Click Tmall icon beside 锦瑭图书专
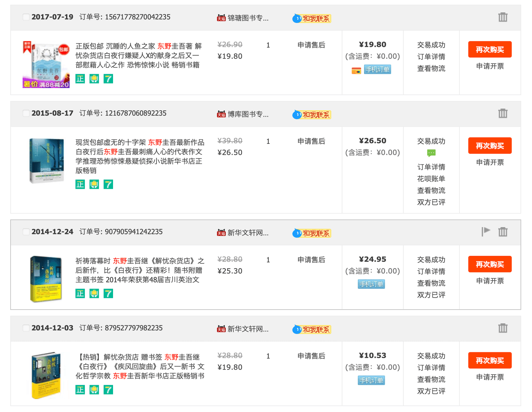This screenshot has height=412, width=532. click(221, 18)
